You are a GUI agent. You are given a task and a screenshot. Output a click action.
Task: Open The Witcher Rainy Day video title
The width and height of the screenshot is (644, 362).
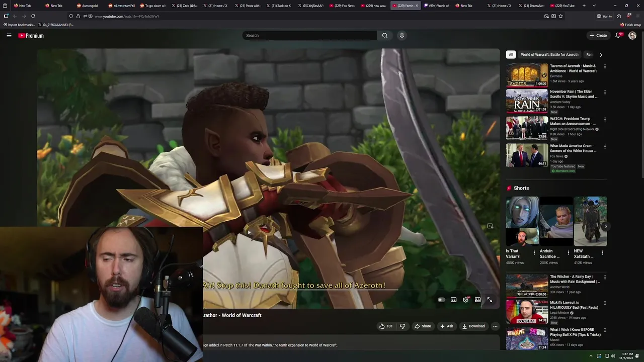pos(575,279)
